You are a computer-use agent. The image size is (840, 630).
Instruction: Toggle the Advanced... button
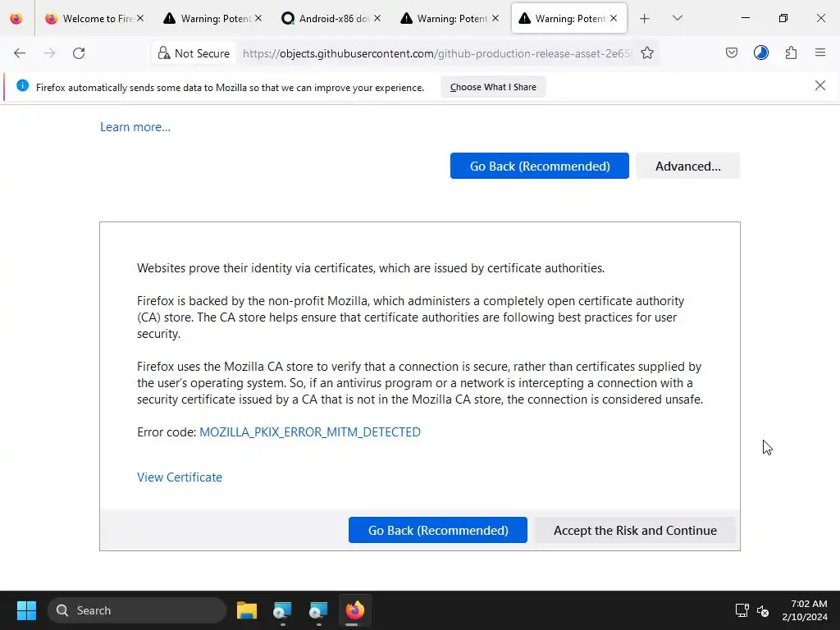688,166
